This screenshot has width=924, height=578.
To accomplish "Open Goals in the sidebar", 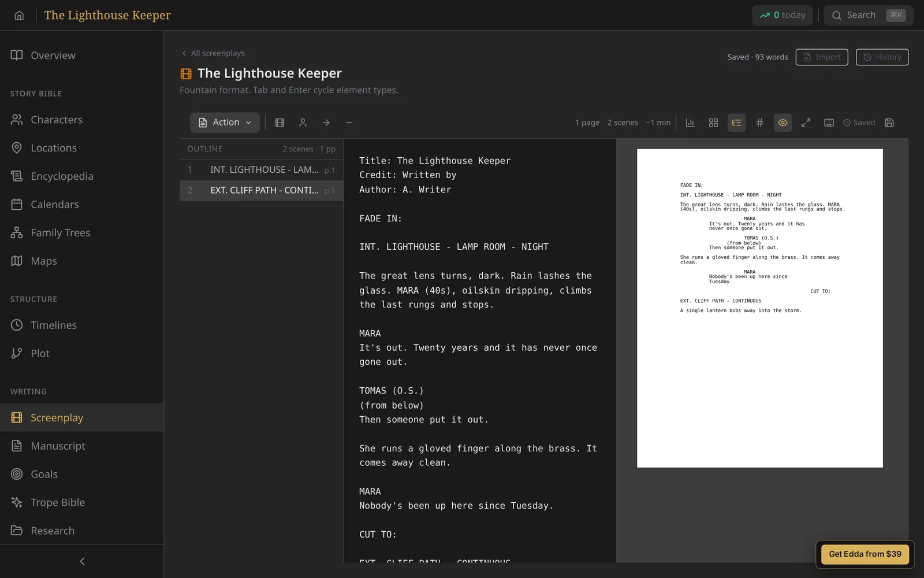I will tap(82, 475).
